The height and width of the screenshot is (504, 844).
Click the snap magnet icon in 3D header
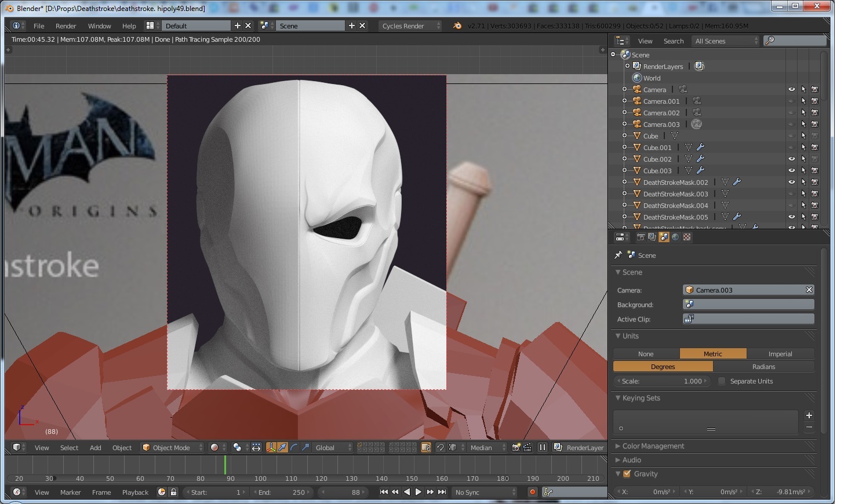click(x=440, y=447)
